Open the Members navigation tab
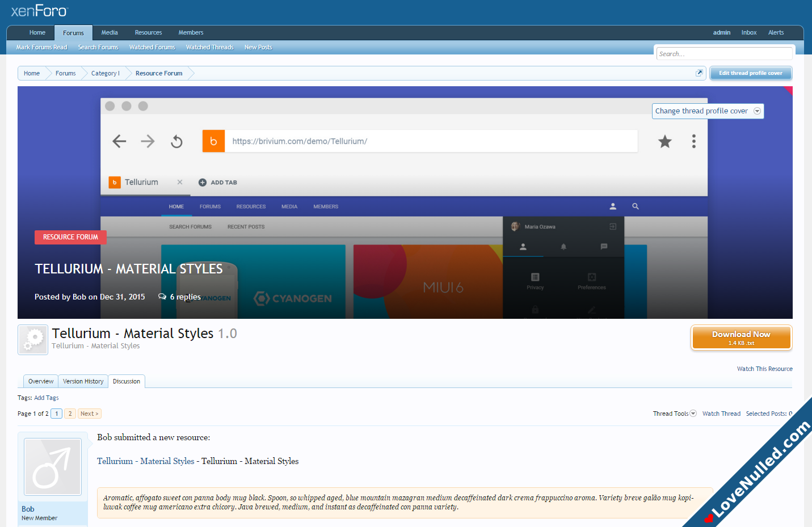This screenshot has height=527, width=812. [x=191, y=32]
